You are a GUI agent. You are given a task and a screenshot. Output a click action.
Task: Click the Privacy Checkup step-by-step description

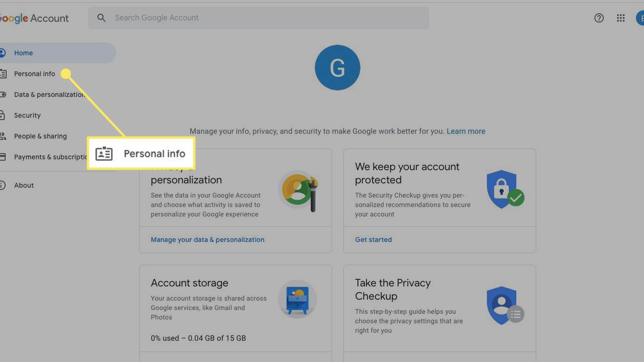(x=409, y=321)
